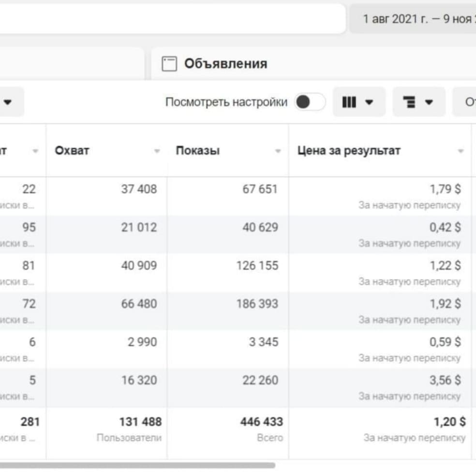Toggle the Посмотреть настройки switch
This screenshot has width=476, height=476.
pos(310,102)
